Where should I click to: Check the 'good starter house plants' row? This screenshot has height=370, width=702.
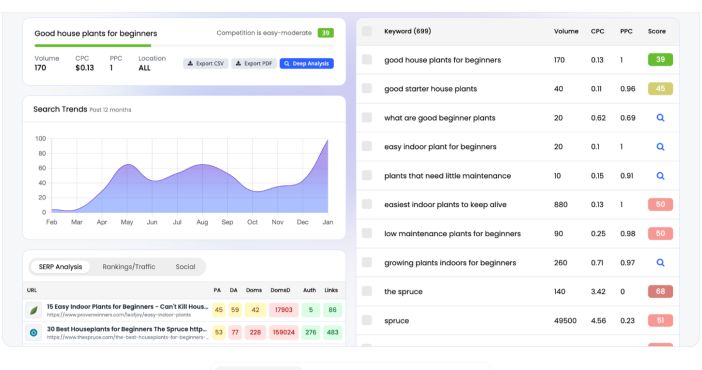click(x=367, y=88)
